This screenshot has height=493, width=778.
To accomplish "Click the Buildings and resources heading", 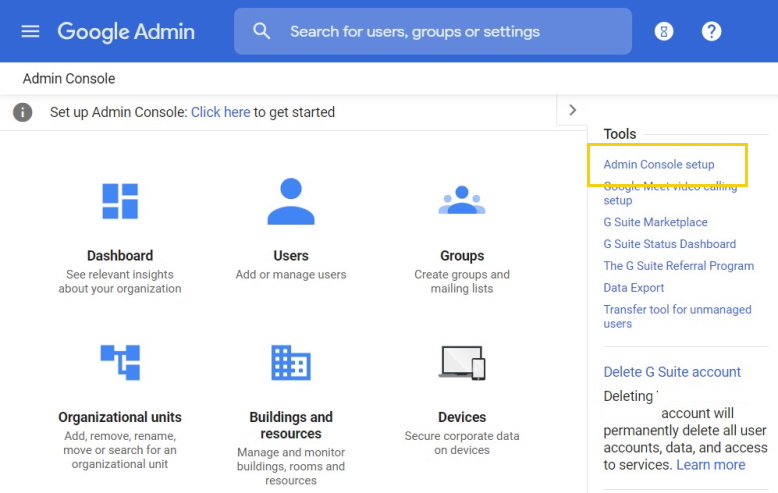I will (x=291, y=425).
